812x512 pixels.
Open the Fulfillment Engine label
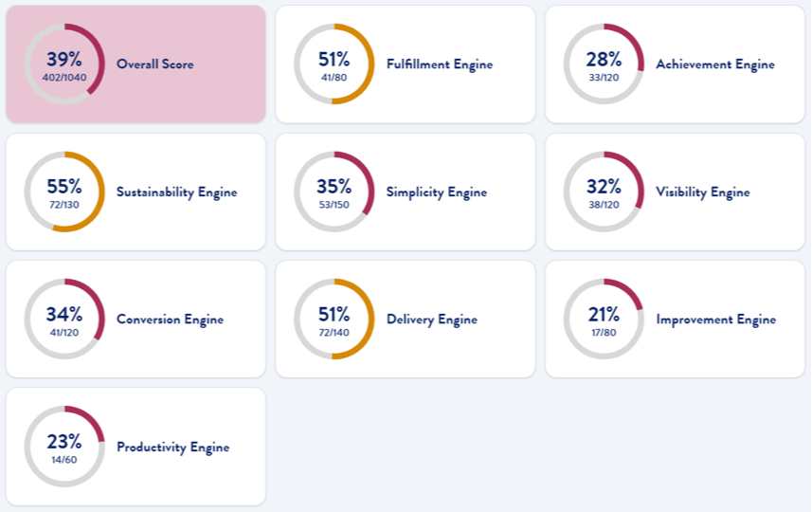439,64
